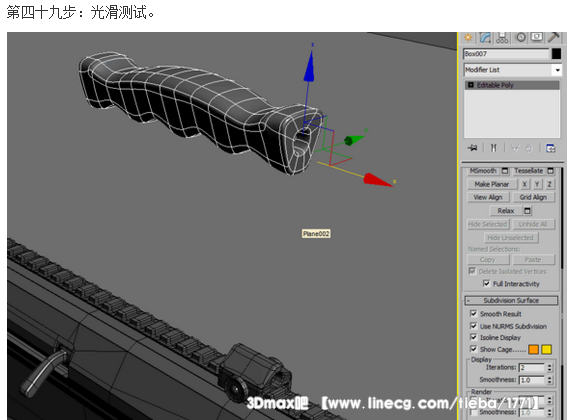Toggle Show End Result icon
568x420 pixels.
(493, 148)
